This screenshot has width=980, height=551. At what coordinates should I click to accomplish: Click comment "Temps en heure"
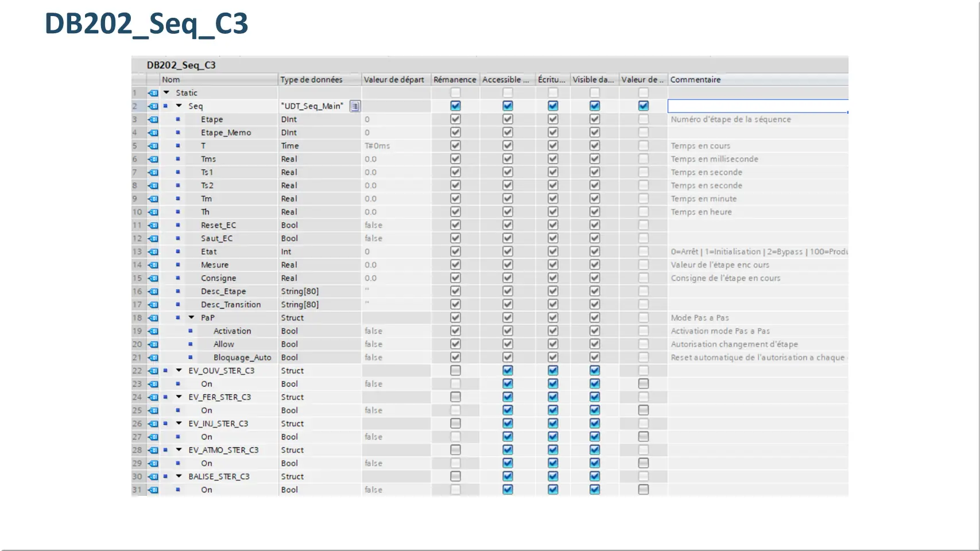click(x=702, y=212)
